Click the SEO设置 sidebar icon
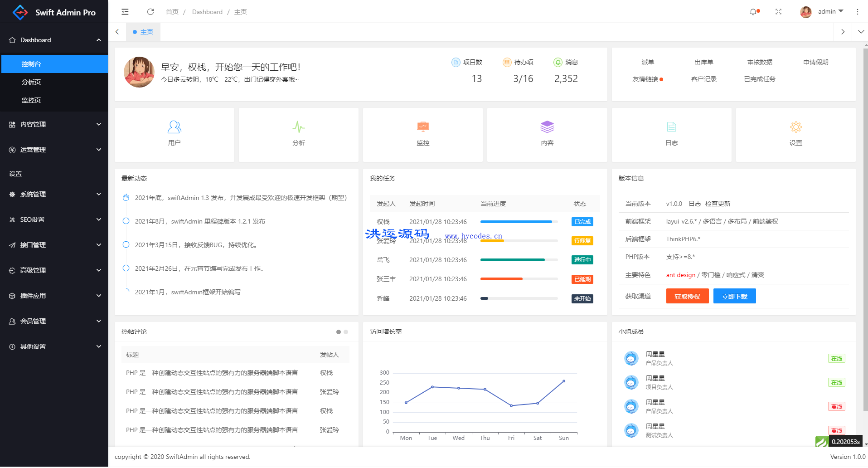 tap(12, 219)
